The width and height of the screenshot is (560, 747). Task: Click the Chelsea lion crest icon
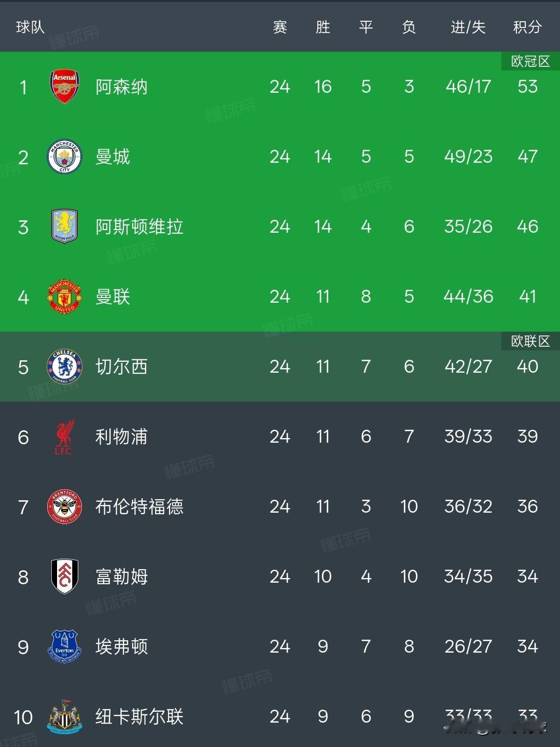(63, 367)
